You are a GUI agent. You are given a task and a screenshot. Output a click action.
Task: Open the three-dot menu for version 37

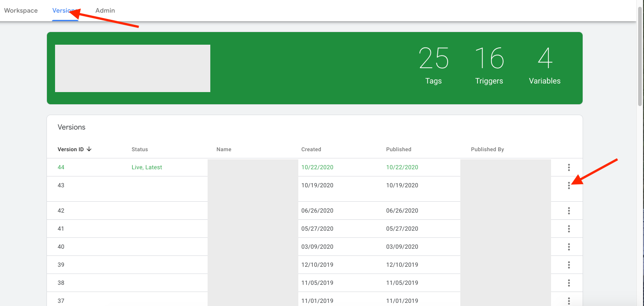[569, 301]
